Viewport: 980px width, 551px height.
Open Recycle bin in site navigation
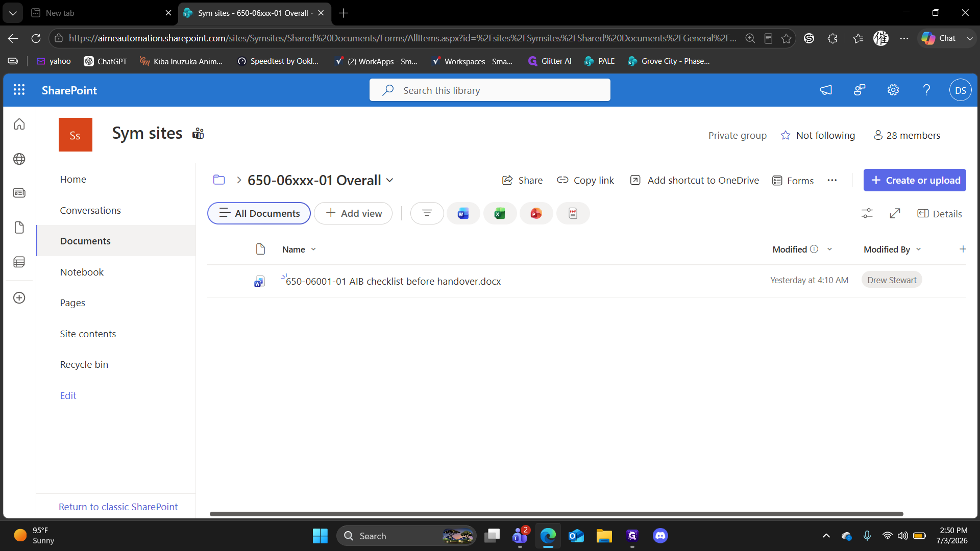(x=84, y=364)
